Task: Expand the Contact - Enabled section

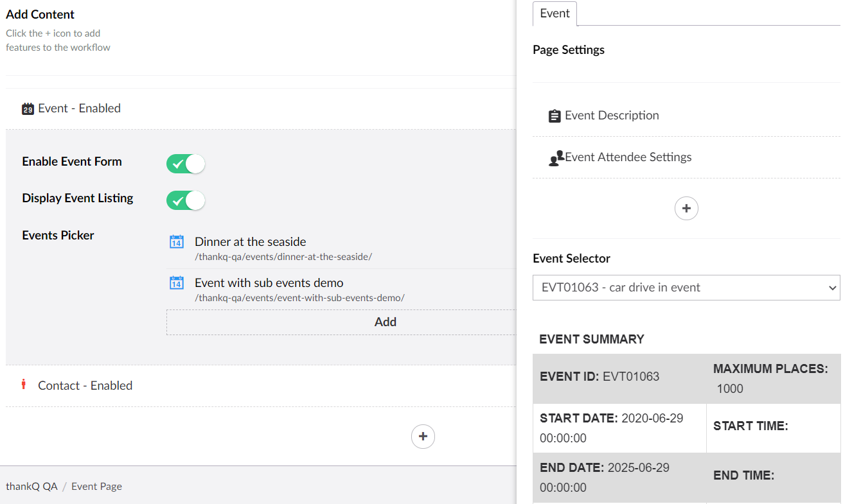Action: click(x=85, y=386)
